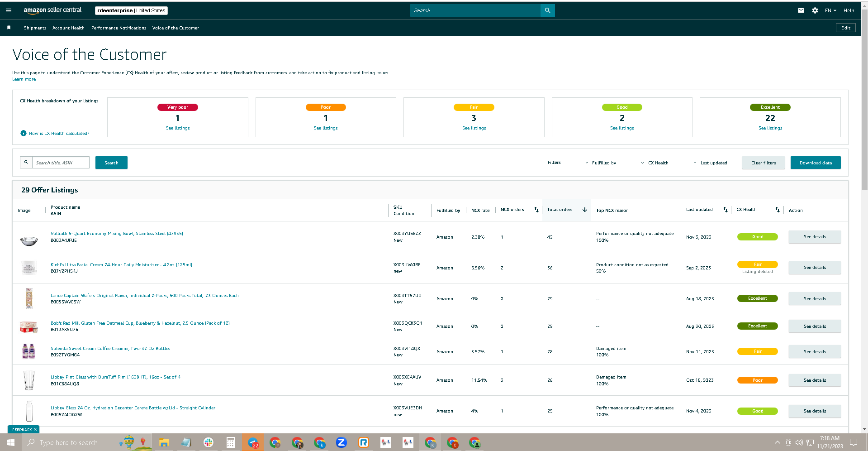Click Download data button

click(816, 163)
